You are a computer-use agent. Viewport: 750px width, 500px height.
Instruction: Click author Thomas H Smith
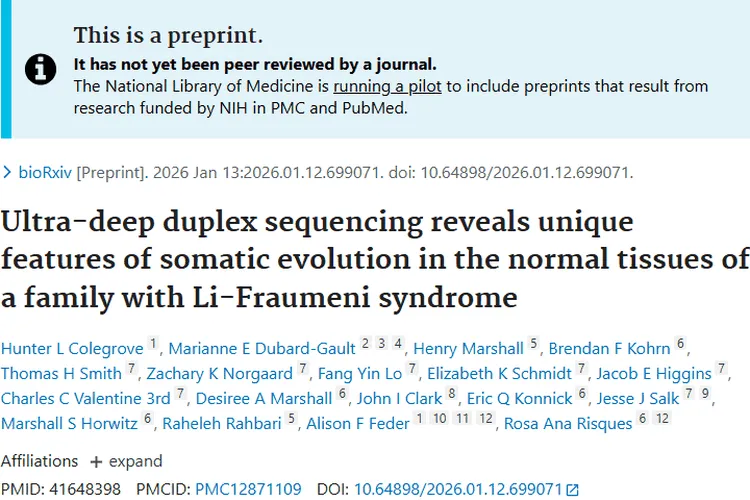click(60, 373)
